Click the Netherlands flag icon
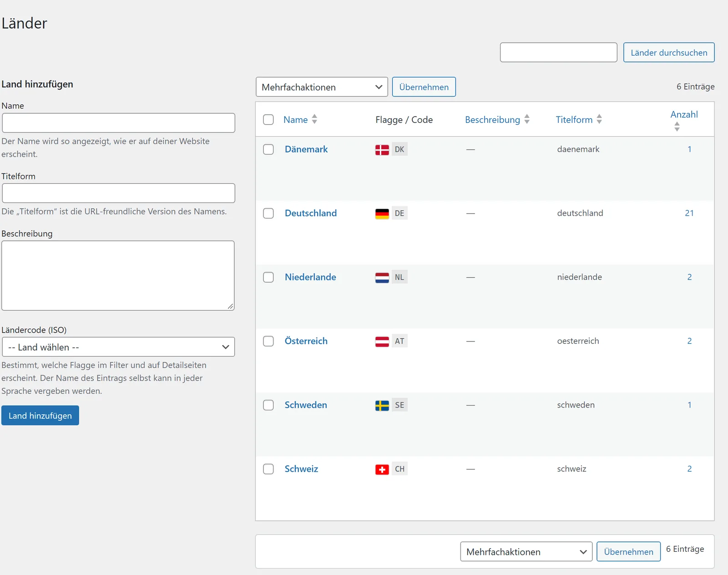 pos(382,277)
